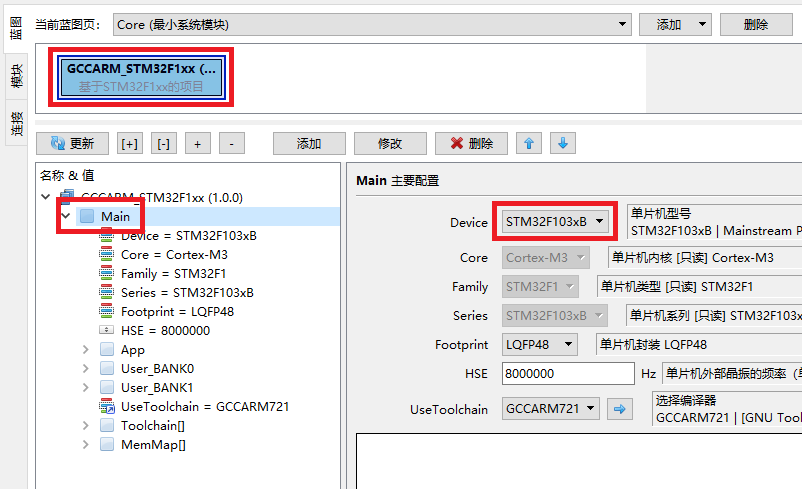
Task: Click App folder icon in tree
Action: [x=107, y=349]
